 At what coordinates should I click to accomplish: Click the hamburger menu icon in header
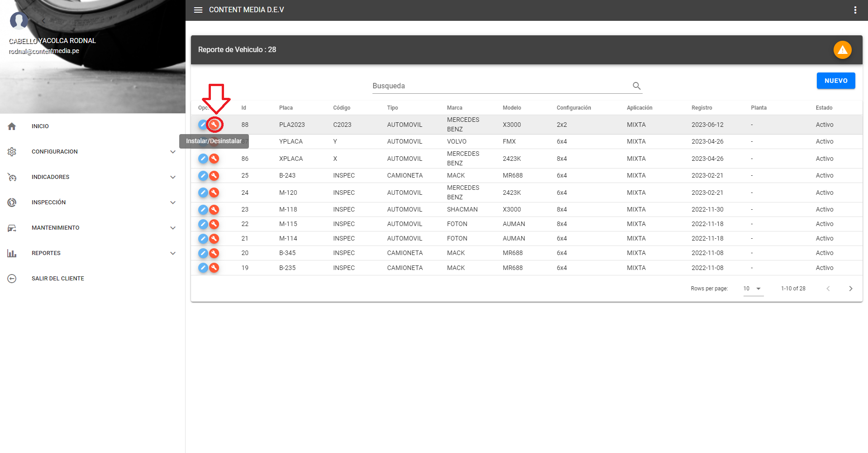tap(198, 10)
